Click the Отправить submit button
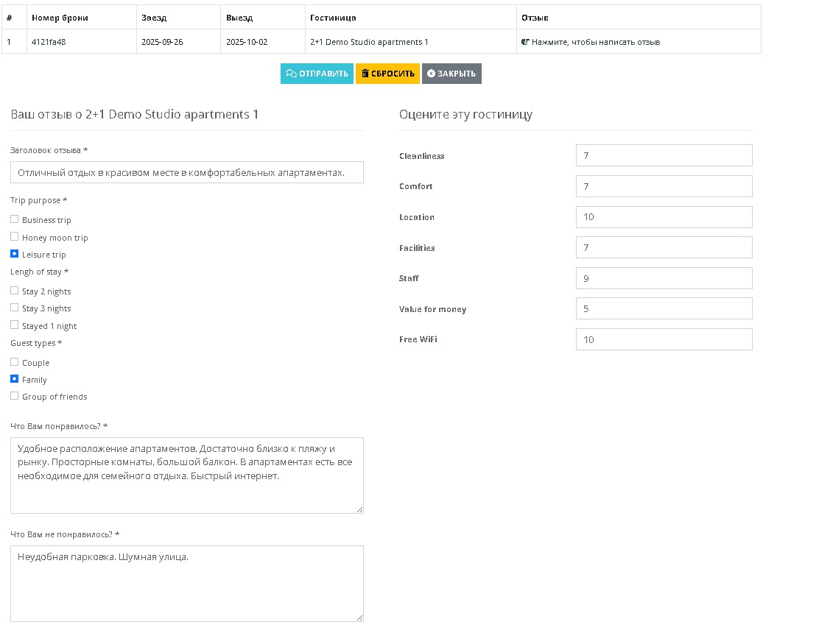Viewport: 819px width, 644px height. [x=317, y=74]
